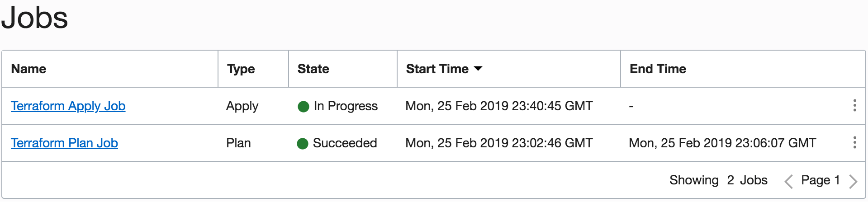Click the In Progress green status dot
This screenshot has height=202, width=868.
coord(303,107)
